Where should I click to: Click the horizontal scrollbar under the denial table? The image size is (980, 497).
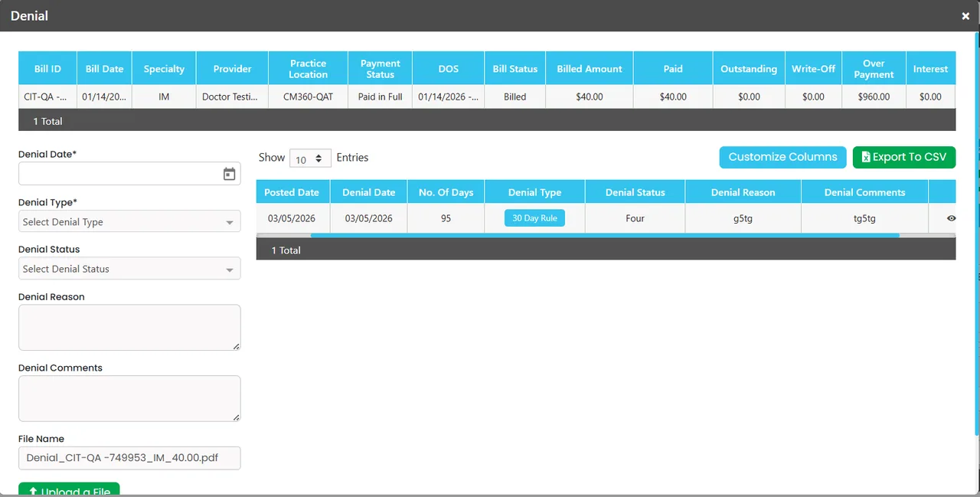click(x=605, y=235)
